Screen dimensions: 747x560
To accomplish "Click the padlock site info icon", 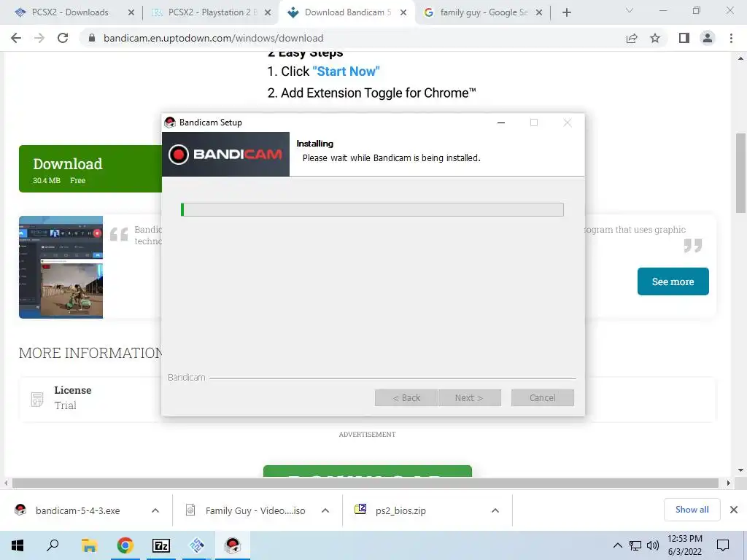I will coord(92,38).
